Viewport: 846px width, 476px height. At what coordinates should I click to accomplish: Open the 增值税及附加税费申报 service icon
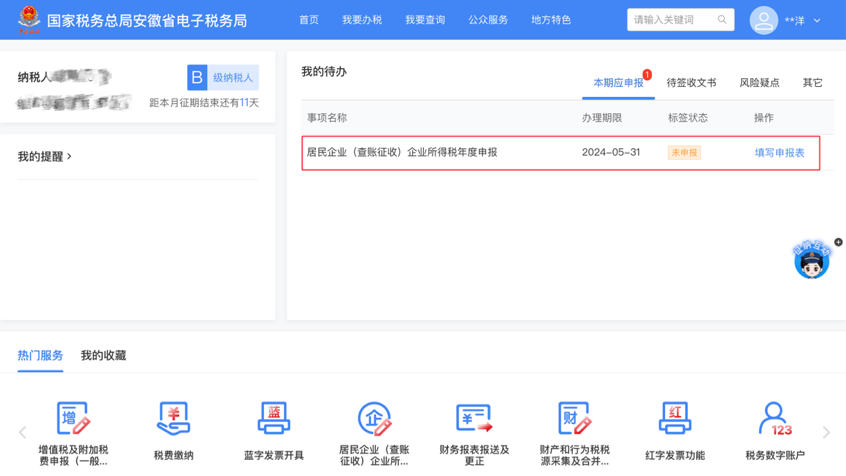(x=73, y=419)
